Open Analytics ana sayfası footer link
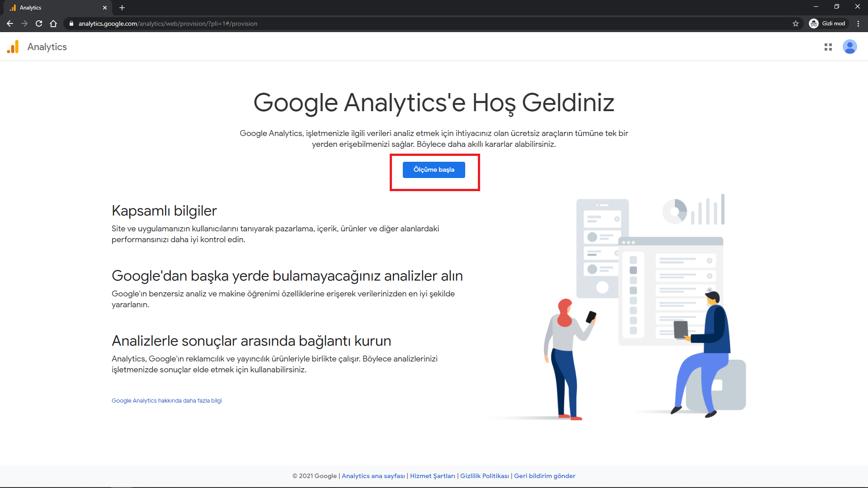 (x=373, y=476)
